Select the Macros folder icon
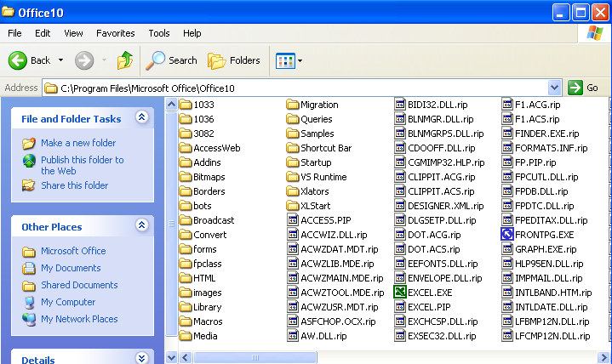The height and width of the screenshot is (364, 612). (186, 321)
